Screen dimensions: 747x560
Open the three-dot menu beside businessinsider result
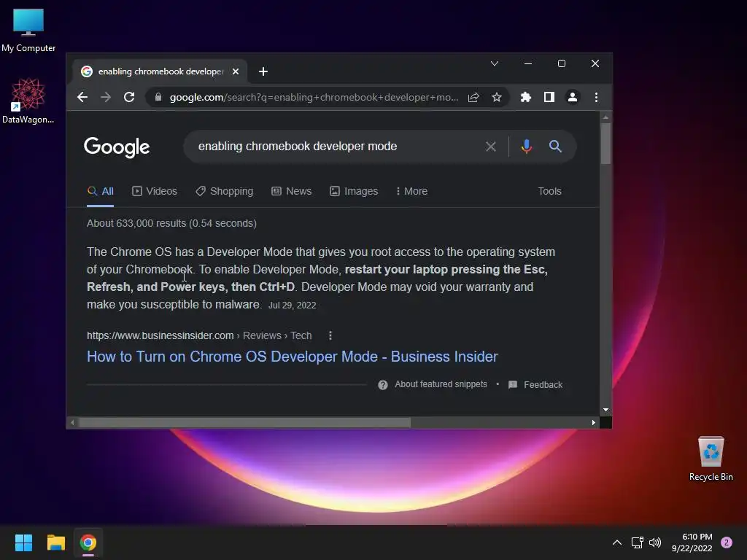click(x=330, y=335)
